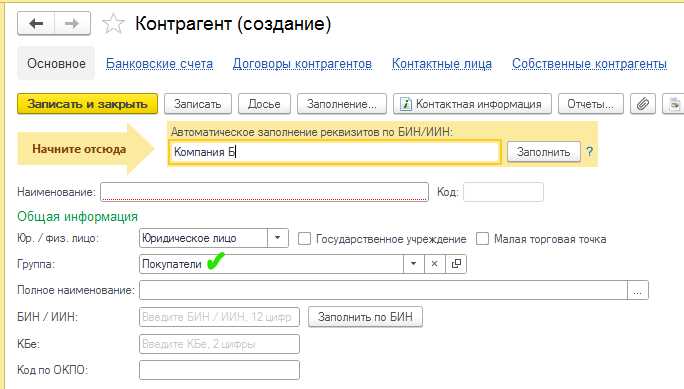The height and width of the screenshot is (389, 684).
Task: Open the Банковские счета tab
Action: (x=159, y=64)
